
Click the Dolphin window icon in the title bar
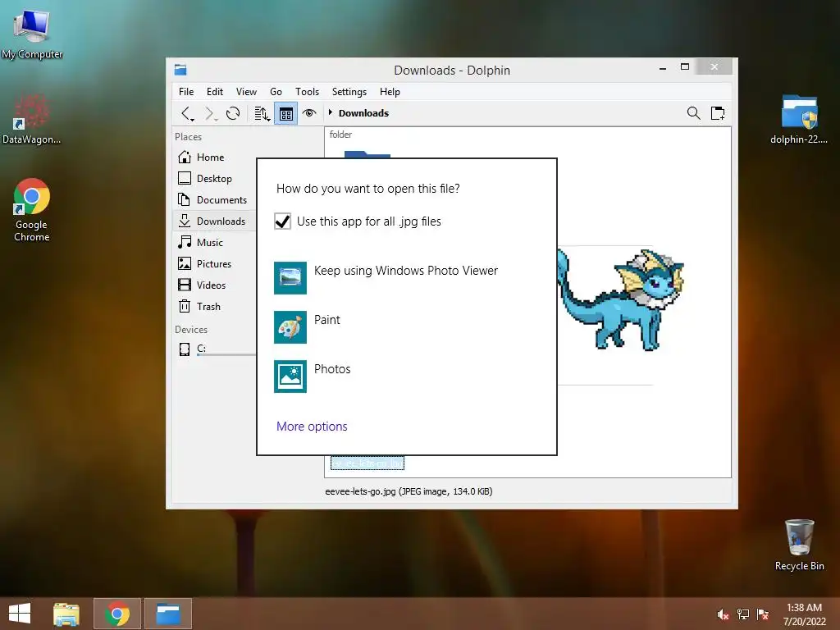point(180,70)
